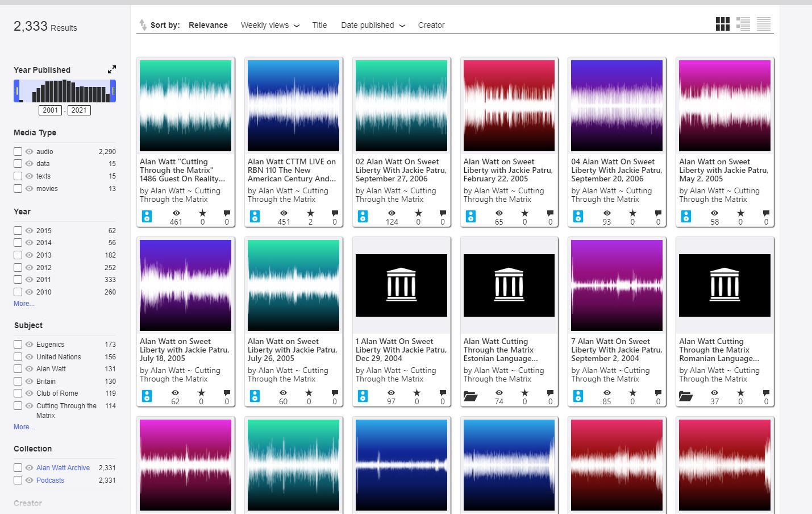Check the Britain subject checkbox
This screenshot has height=514, width=812.
18,382
